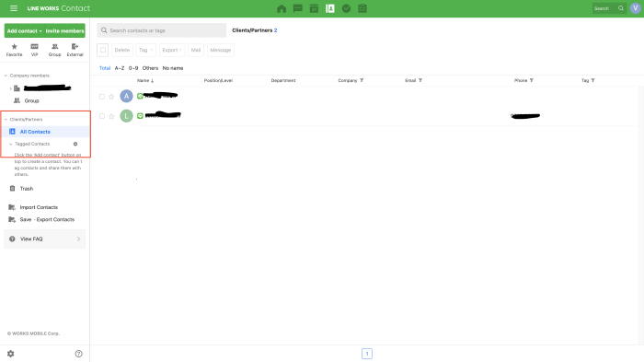Click Invite members button
The image size is (644, 362).
click(x=65, y=30)
